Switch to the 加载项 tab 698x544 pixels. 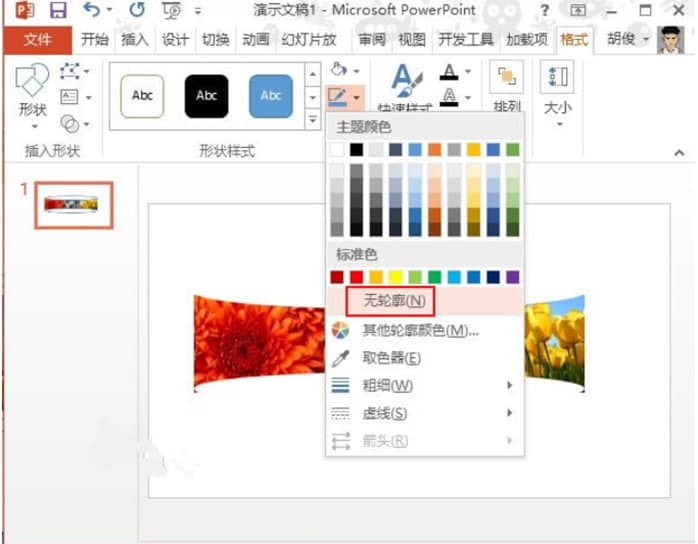[527, 40]
